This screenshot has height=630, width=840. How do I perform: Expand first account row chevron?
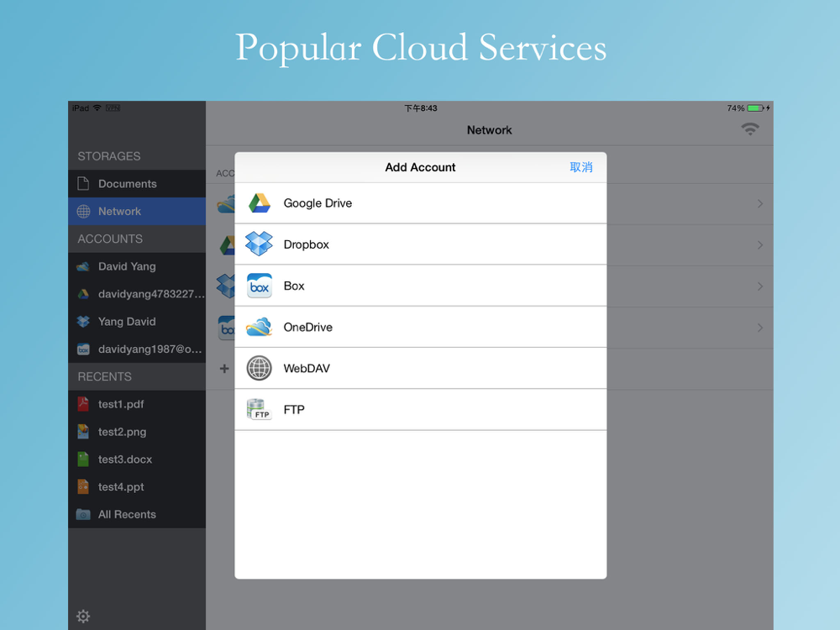point(760,203)
